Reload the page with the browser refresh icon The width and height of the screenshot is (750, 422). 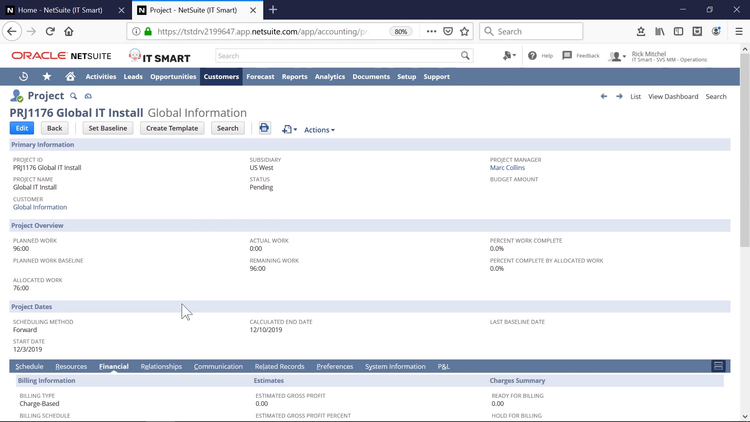(x=50, y=32)
